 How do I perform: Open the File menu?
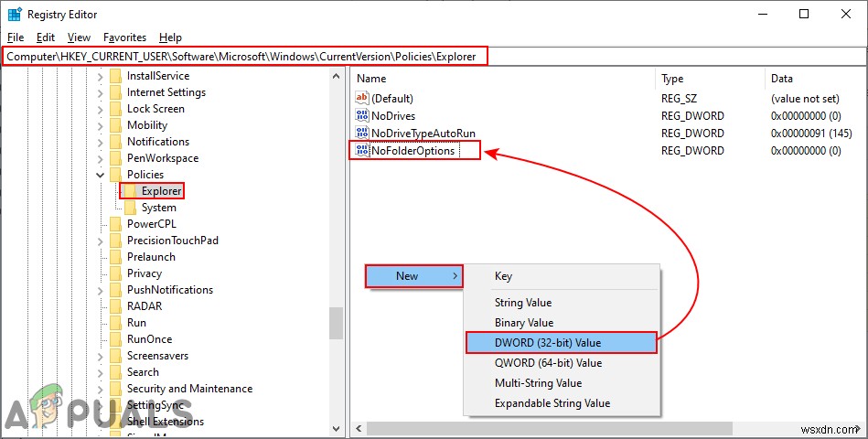tap(16, 37)
